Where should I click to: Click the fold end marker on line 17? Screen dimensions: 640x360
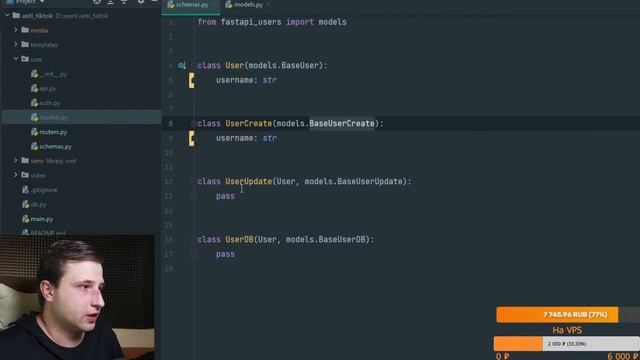coord(194,254)
